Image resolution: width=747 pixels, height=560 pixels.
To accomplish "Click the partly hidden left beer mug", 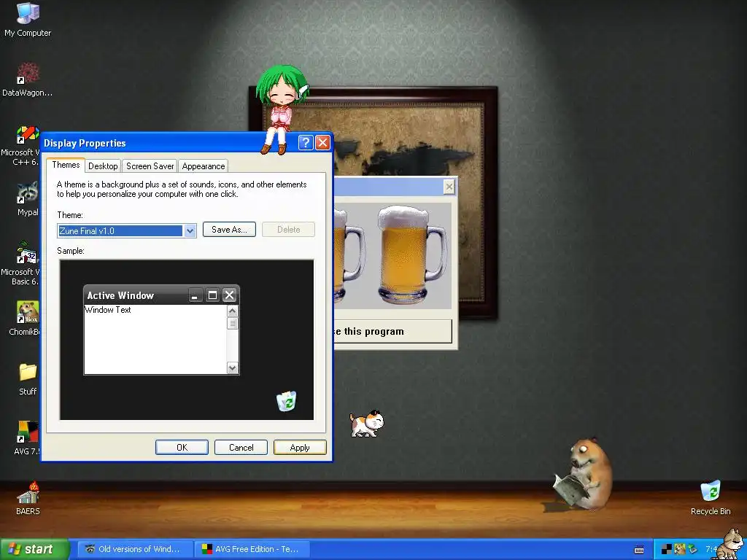I will tap(349, 255).
